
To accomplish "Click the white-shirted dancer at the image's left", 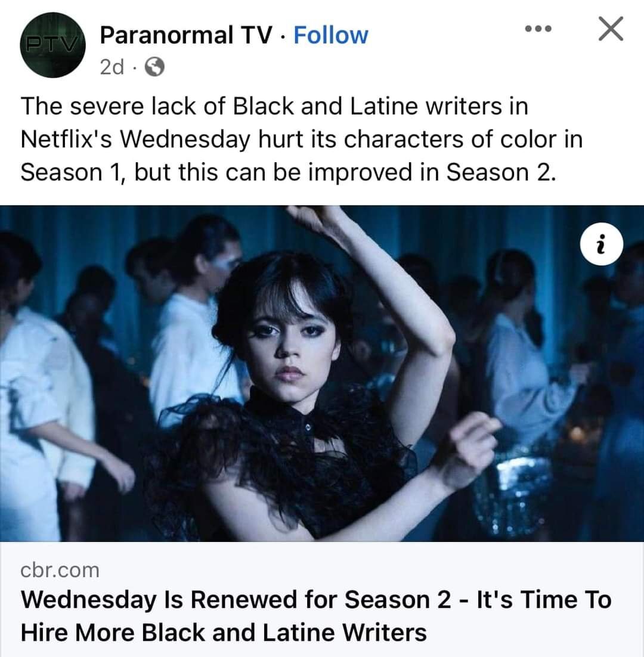I will tap(40, 419).
